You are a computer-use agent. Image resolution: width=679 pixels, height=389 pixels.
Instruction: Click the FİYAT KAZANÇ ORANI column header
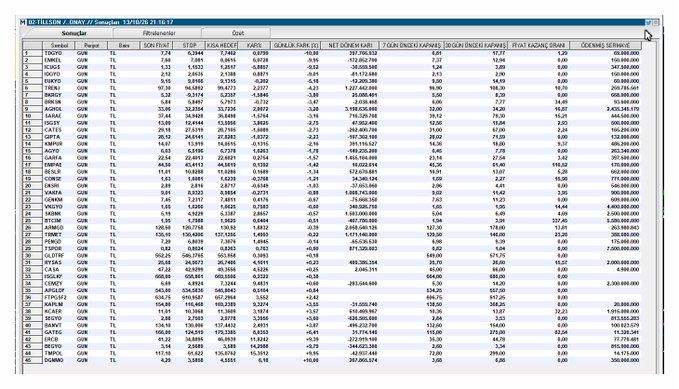(x=538, y=45)
